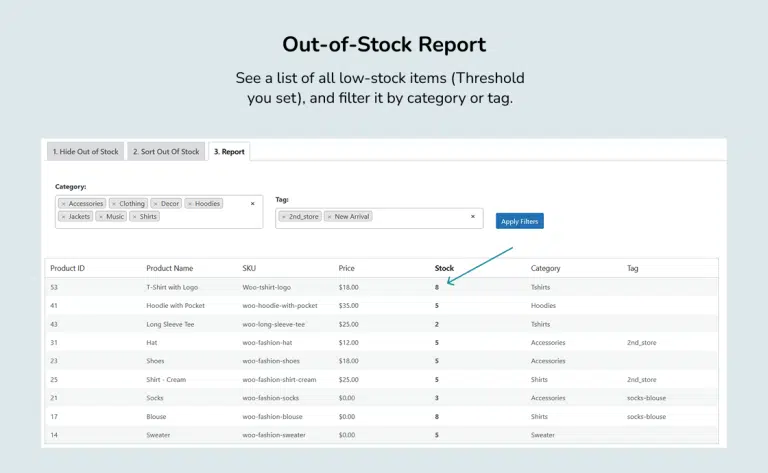Select Hoodie with Pocket product name
The image size is (768, 473).
[x=175, y=306]
